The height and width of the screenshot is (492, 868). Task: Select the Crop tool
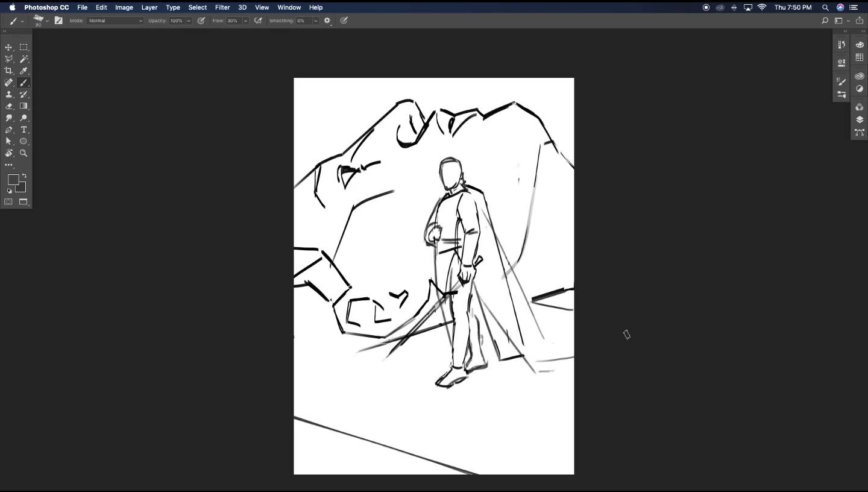pyautogui.click(x=9, y=71)
